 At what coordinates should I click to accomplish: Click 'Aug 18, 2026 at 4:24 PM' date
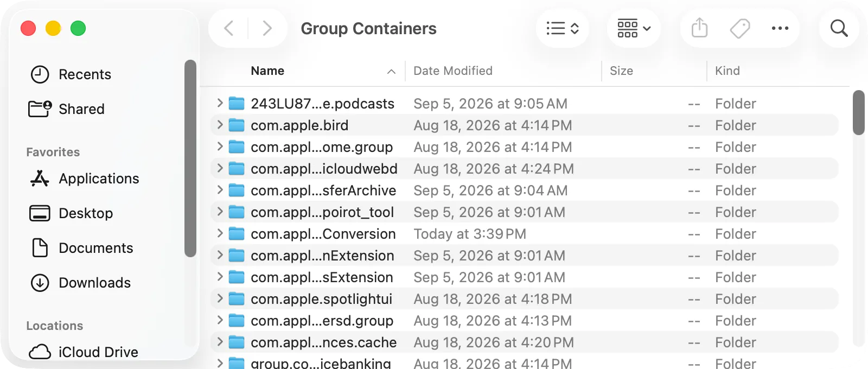pyautogui.click(x=494, y=169)
